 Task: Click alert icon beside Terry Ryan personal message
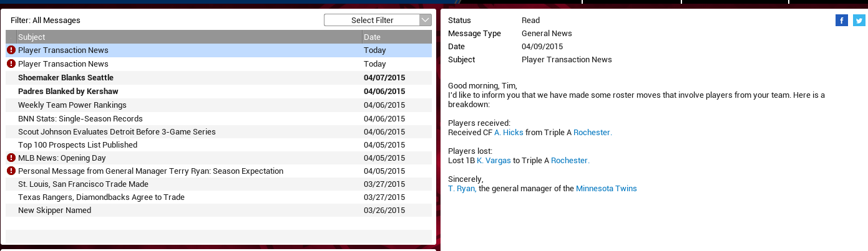point(11,171)
